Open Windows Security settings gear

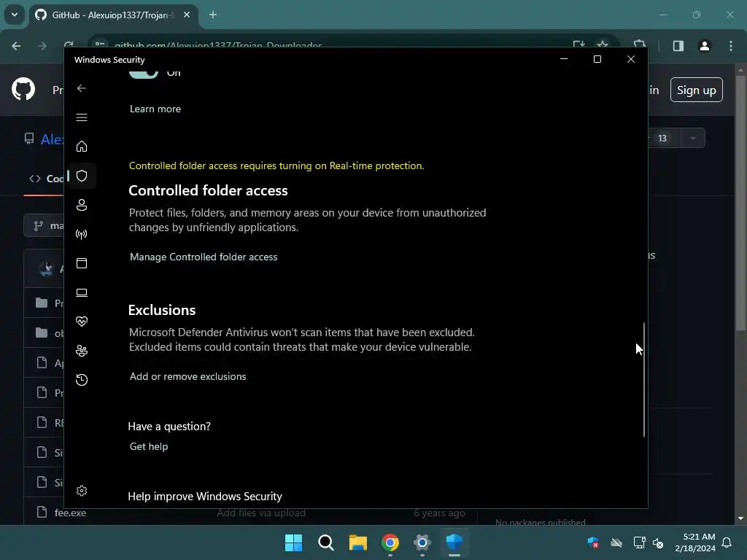pos(82,491)
